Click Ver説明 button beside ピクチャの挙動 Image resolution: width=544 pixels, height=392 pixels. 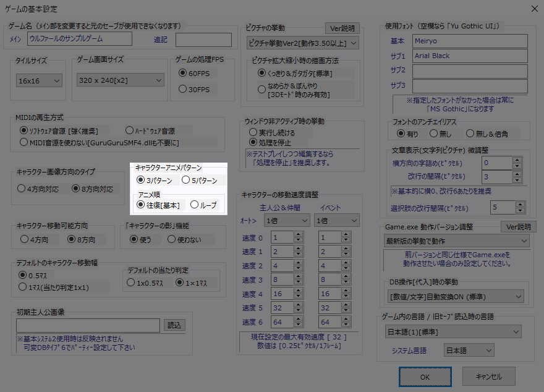pos(342,28)
